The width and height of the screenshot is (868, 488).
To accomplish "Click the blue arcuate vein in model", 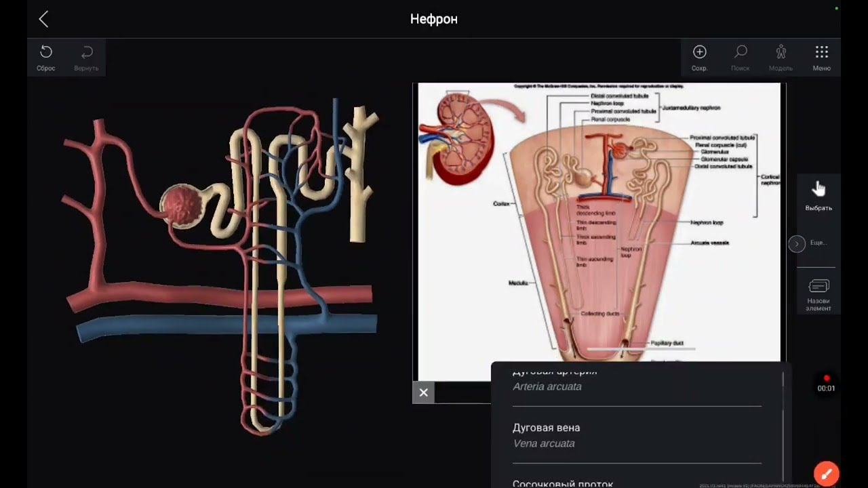I will pyautogui.click(x=226, y=325).
